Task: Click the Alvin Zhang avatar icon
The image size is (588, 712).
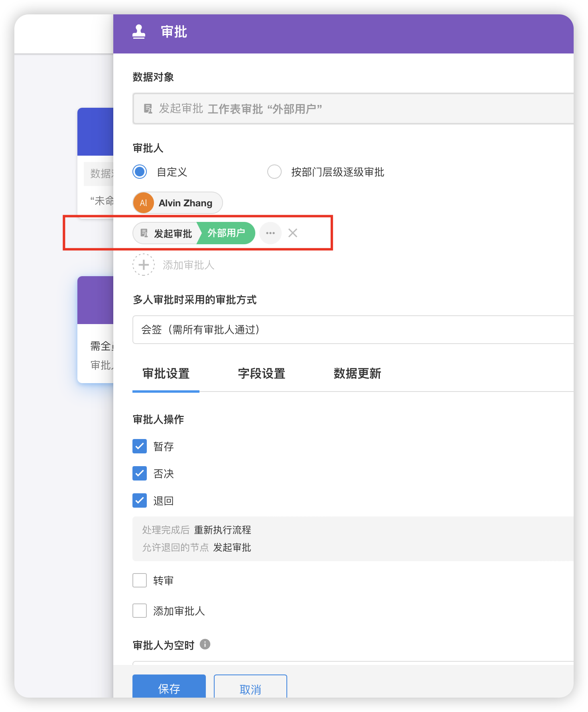Action: point(144,203)
